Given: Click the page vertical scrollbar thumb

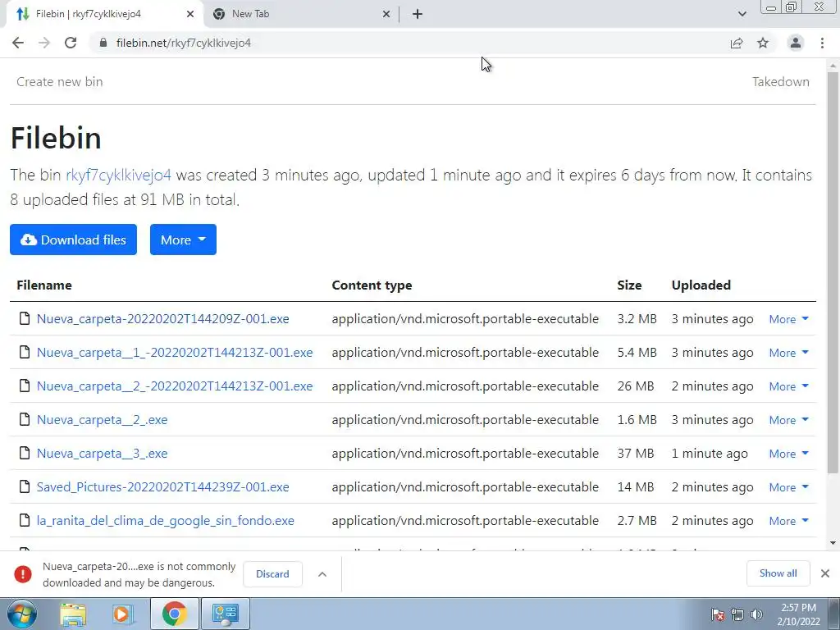Looking at the screenshot, I should click(833, 272).
